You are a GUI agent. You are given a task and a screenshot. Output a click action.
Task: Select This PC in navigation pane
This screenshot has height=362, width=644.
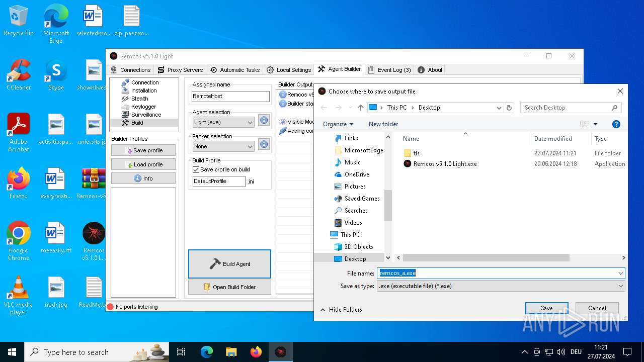tap(350, 235)
